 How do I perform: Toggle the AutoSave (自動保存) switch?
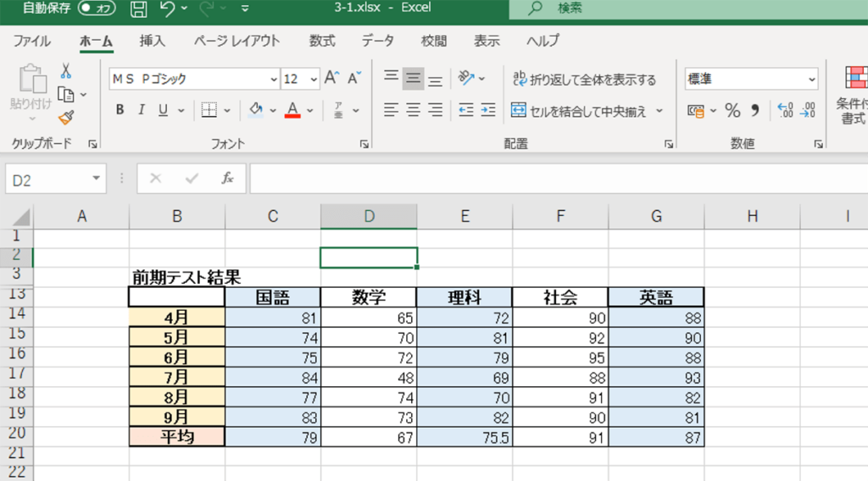click(x=97, y=8)
